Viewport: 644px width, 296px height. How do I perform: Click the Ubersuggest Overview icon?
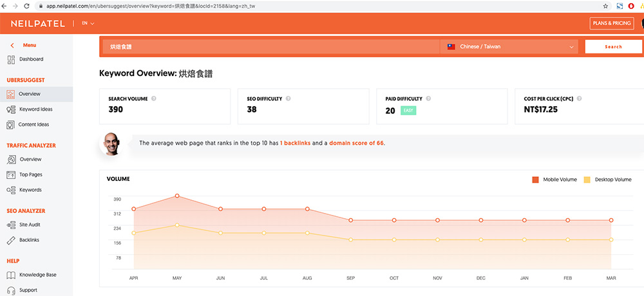[x=11, y=95]
